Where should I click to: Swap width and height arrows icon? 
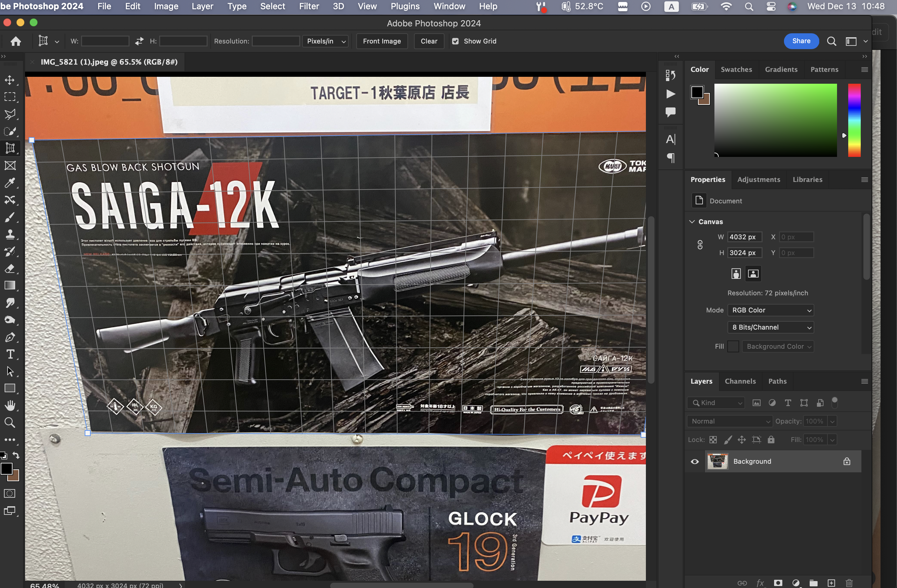pyautogui.click(x=139, y=41)
